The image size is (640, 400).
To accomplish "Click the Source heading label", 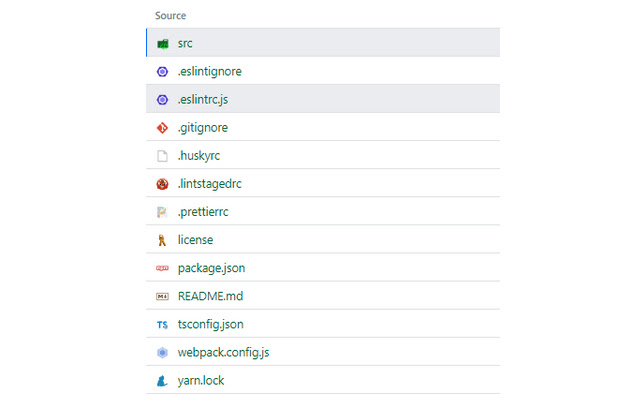I will (171, 16).
